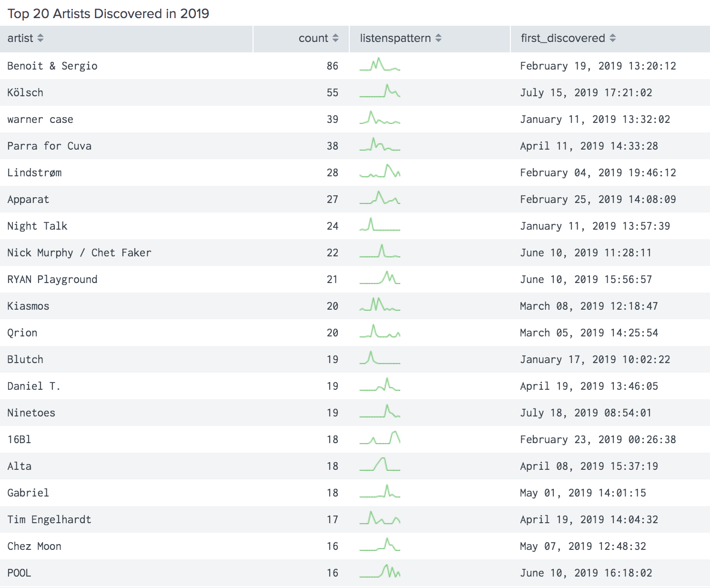The width and height of the screenshot is (710, 588).
Task: Click the Kiasmos sparkline graph
Action: [380, 304]
